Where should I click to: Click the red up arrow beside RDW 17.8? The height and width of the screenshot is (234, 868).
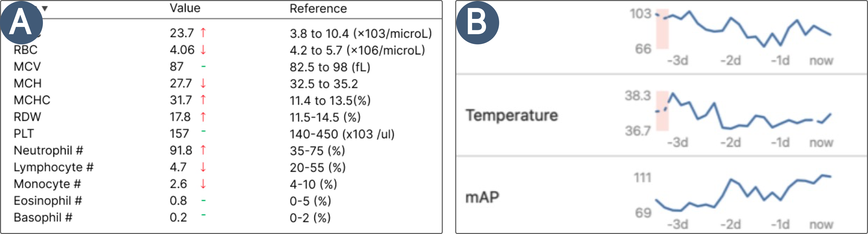click(x=203, y=117)
